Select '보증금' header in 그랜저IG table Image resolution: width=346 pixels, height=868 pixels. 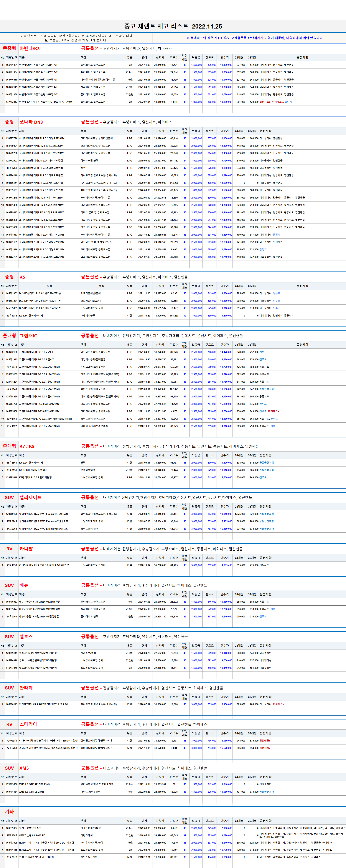(x=196, y=345)
